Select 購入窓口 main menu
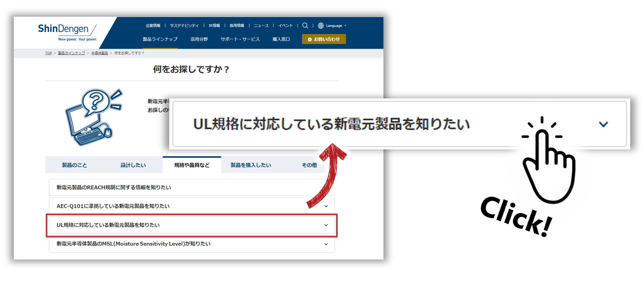The height and width of the screenshot is (285, 644). tap(281, 39)
